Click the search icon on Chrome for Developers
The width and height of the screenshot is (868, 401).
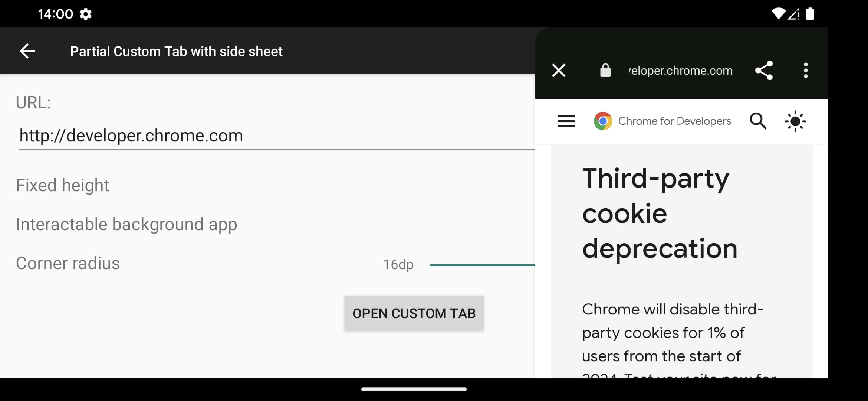click(x=758, y=121)
